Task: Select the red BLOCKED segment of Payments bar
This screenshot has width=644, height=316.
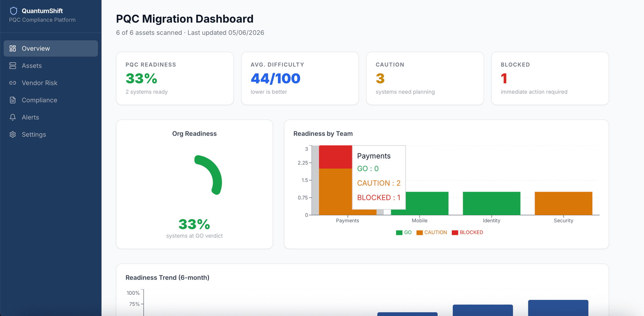Action: [335, 157]
